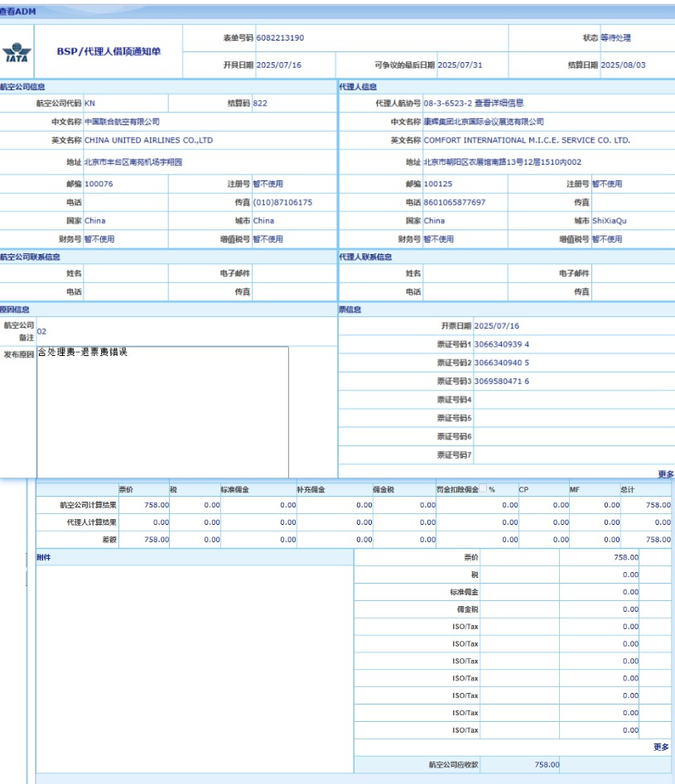Open the 查看详细信息 agent details link
The height and width of the screenshot is (784, 675).
(x=499, y=103)
